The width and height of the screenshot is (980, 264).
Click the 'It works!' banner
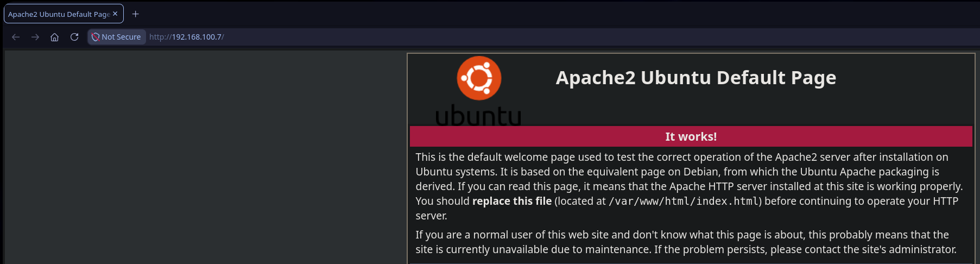(x=691, y=136)
